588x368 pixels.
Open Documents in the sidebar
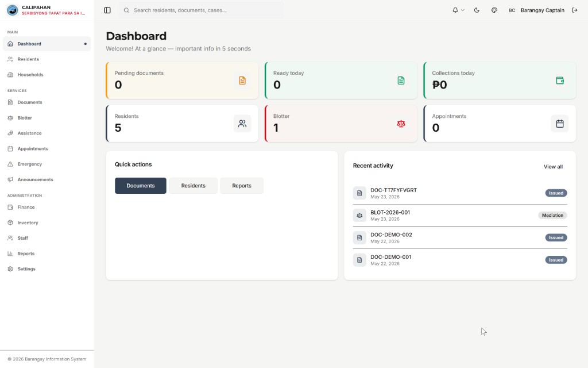click(x=47, y=102)
